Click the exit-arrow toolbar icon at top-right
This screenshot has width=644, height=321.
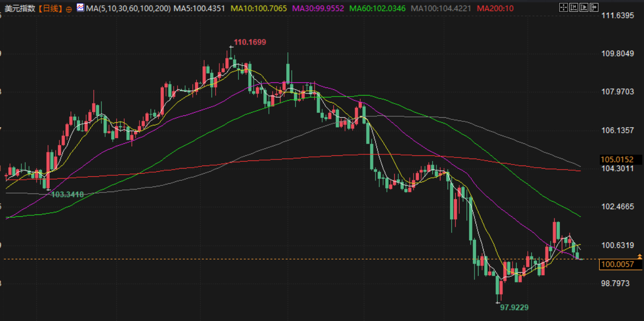point(594,7)
